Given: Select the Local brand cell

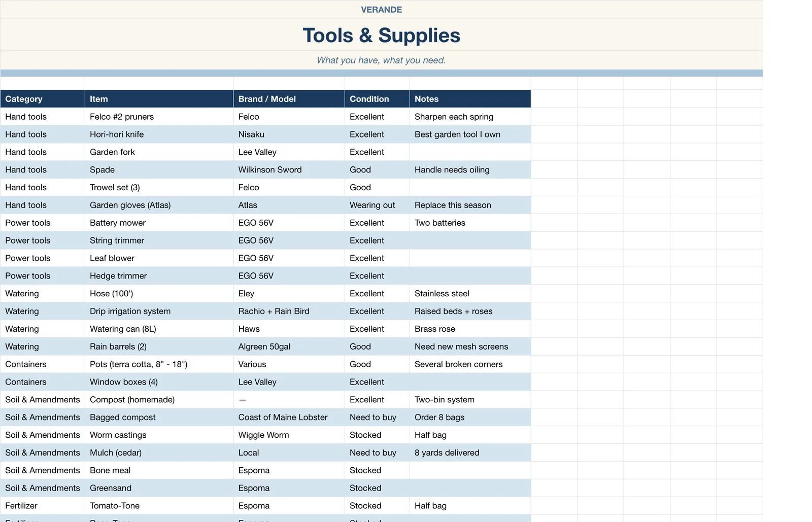Looking at the screenshot, I should tap(289, 453).
